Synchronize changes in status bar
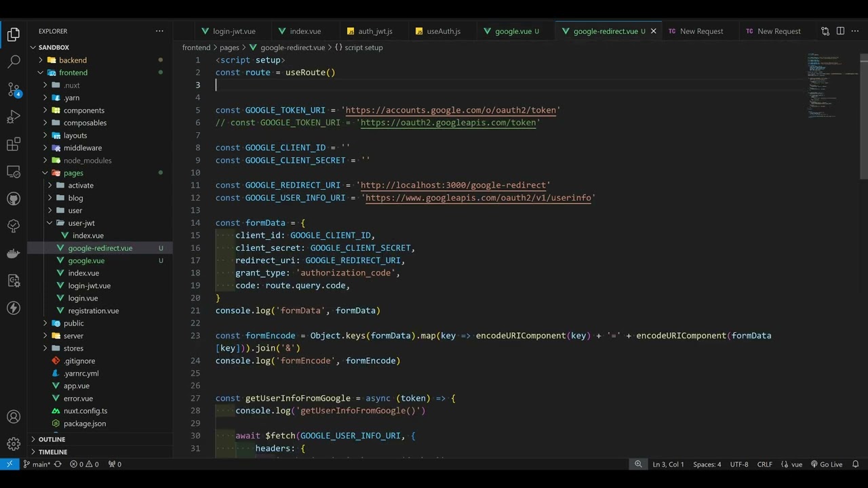 pyautogui.click(x=58, y=464)
